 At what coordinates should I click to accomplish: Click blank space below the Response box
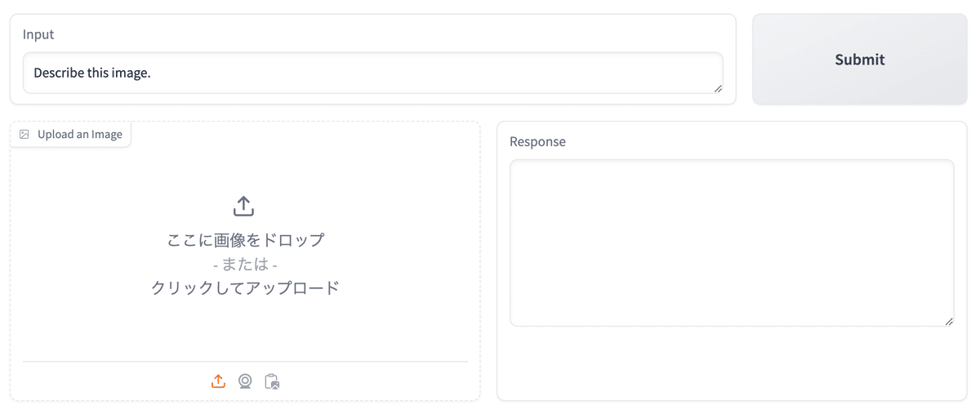coord(732,363)
